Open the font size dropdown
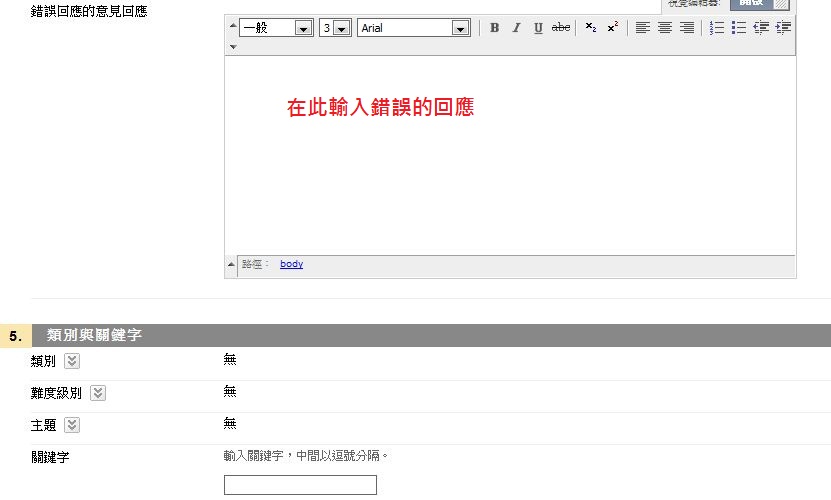831x500 pixels. pyautogui.click(x=341, y=28)
